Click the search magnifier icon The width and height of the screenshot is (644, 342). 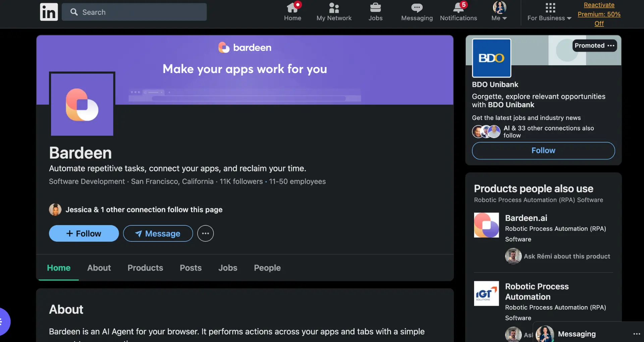(74, 12)
